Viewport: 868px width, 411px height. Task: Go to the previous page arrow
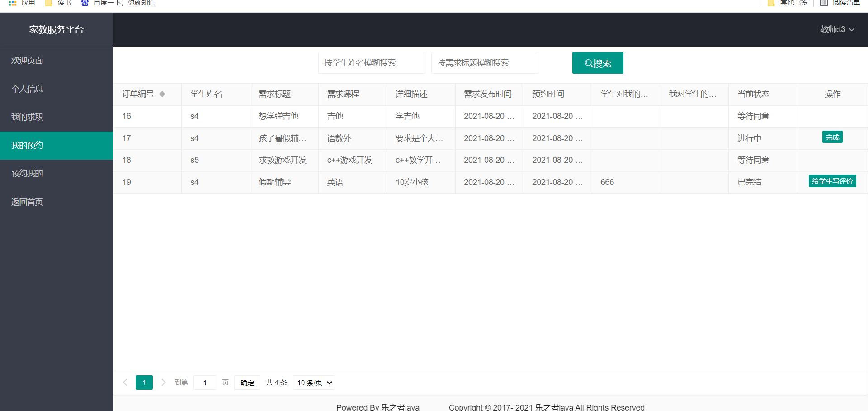click(125, 383)
